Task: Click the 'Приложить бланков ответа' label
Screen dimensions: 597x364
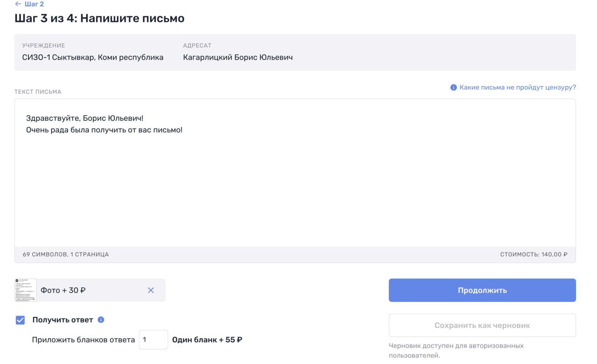Action: coord(83,340)
